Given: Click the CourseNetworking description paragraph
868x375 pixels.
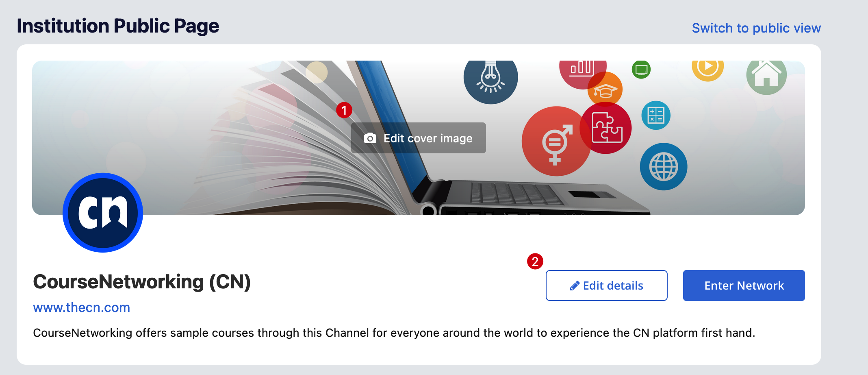Looking at the screenshot, I should click(x=394, y=333).
